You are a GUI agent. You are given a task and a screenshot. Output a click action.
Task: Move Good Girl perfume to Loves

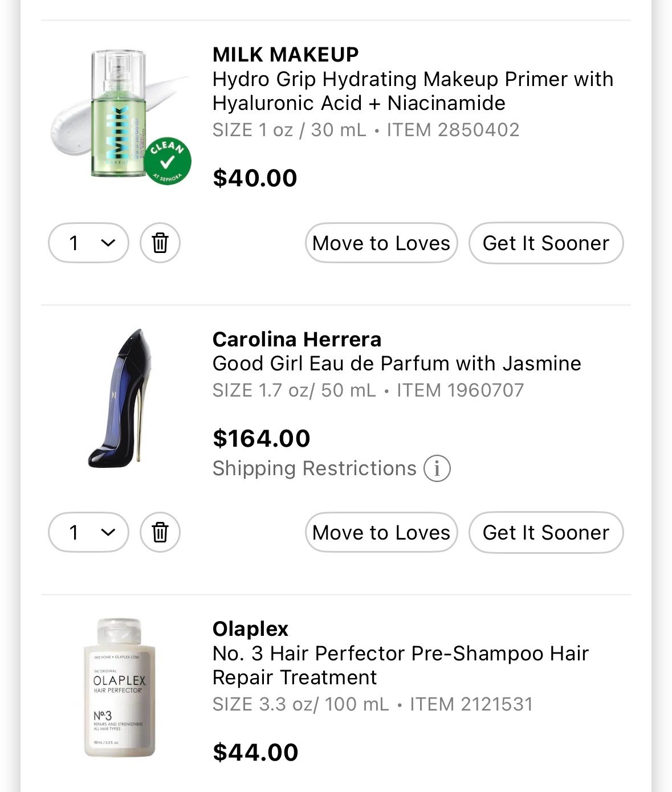381,532
